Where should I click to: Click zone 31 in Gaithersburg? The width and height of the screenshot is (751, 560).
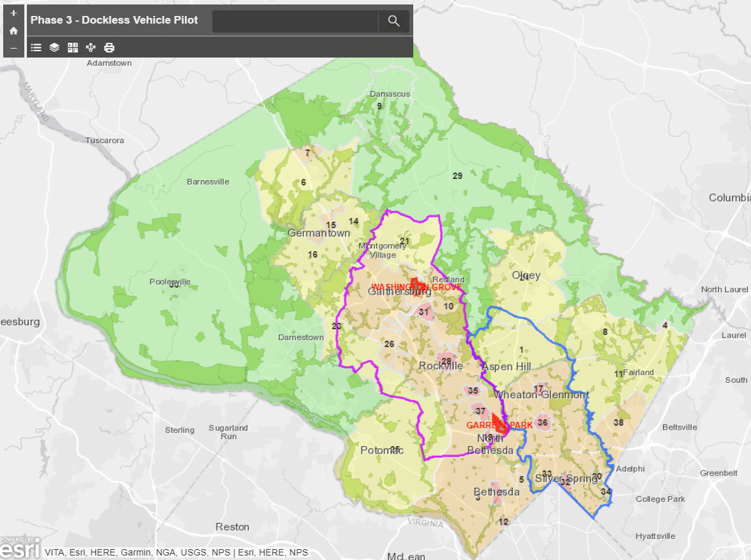423,312
